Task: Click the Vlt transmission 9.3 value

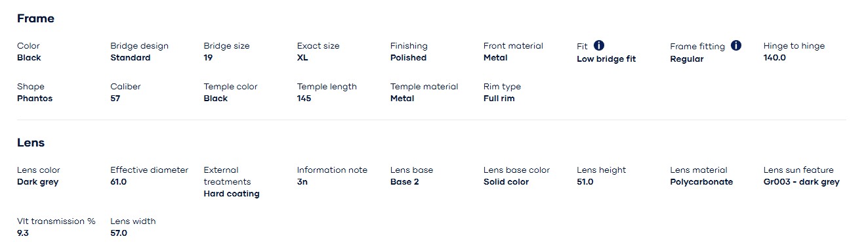Action: click(x=23, y=233)
